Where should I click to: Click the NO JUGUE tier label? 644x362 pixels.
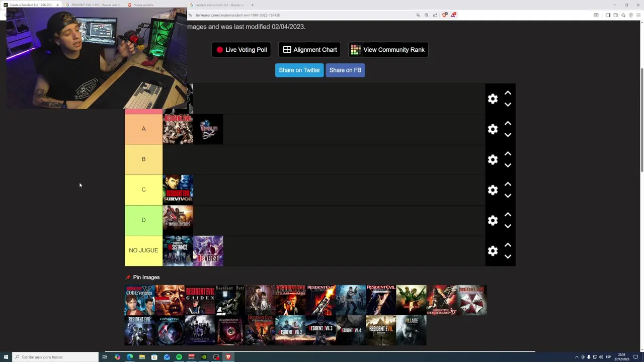click(143, 250)
